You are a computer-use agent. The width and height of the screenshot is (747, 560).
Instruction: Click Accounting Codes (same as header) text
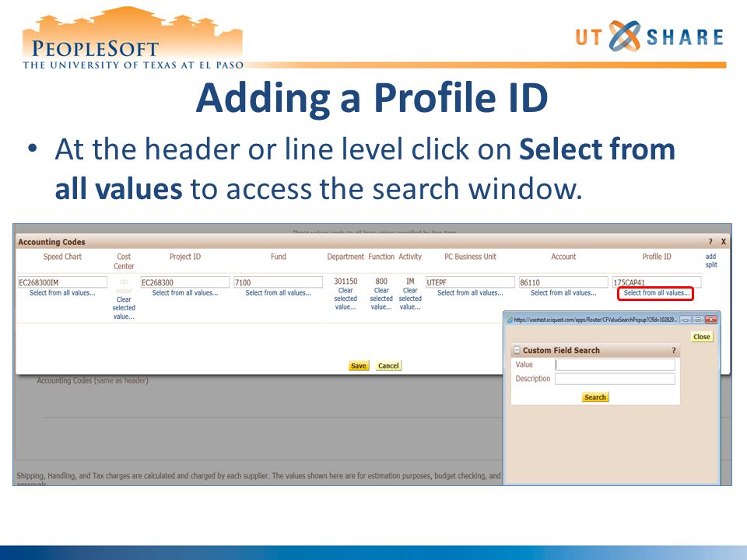tap(93, 380)
